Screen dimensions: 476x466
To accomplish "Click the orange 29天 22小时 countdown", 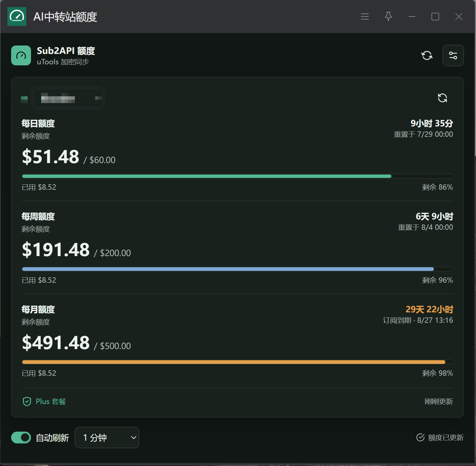I will click(x=430, y=309).
